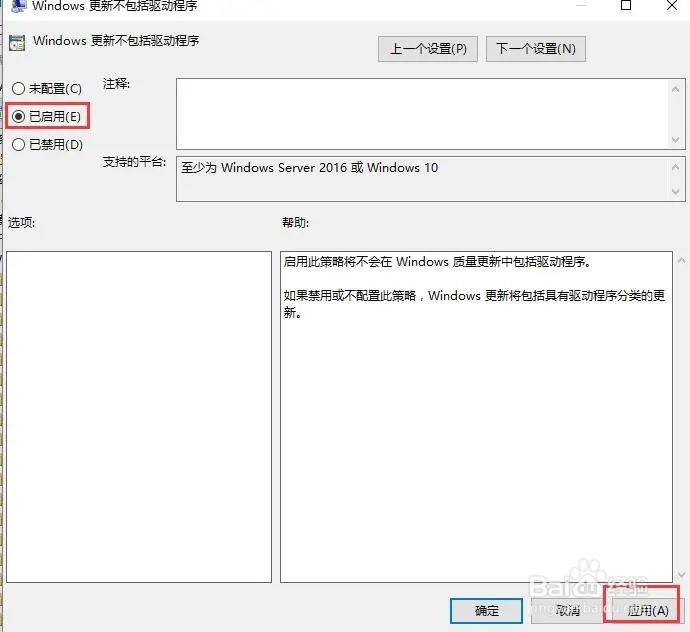690x632 pixels.
Task: Cancel the dialog with 取消
Action: pos(567,610)
